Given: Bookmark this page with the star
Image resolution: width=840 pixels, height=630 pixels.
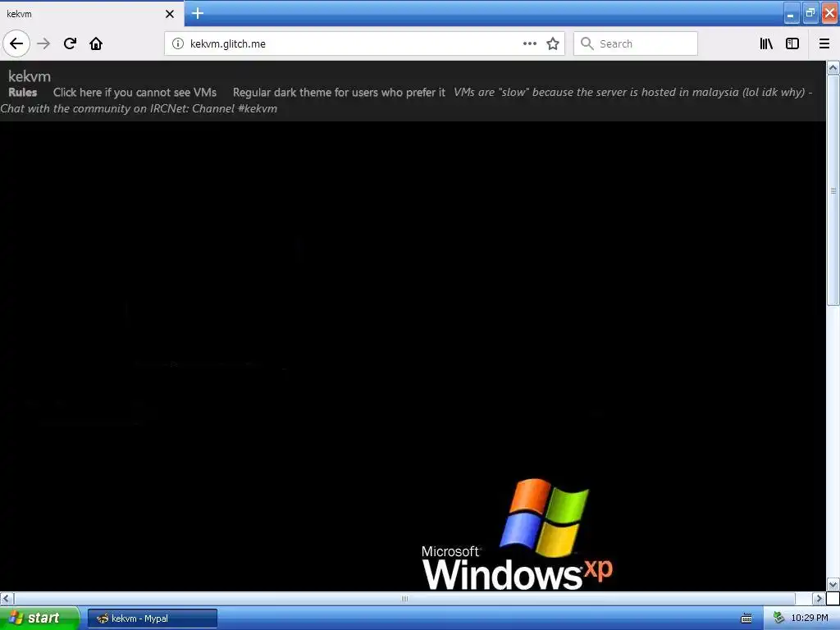Looking at the screenshot, I should 553,43.
